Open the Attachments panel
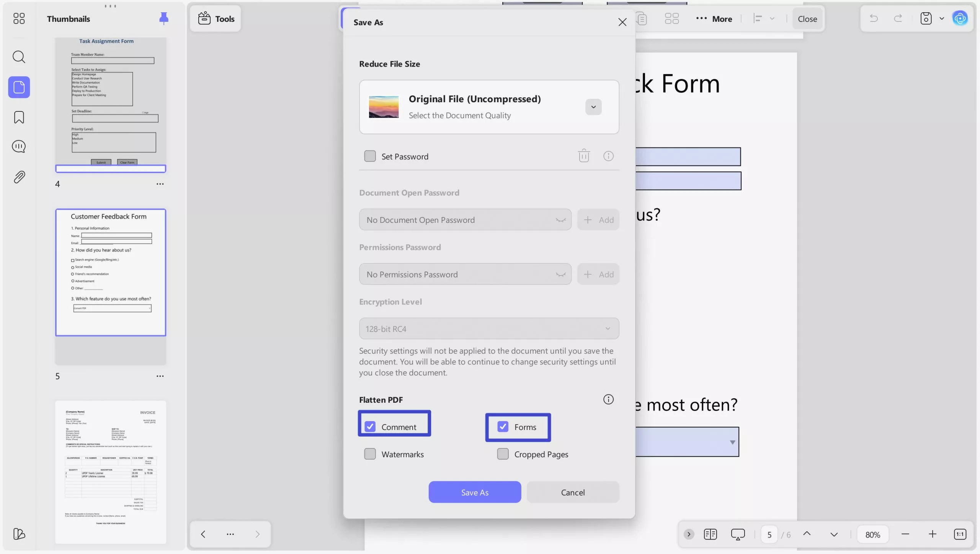980x554 pixels. pyautogui.click(x=19, y=176)
